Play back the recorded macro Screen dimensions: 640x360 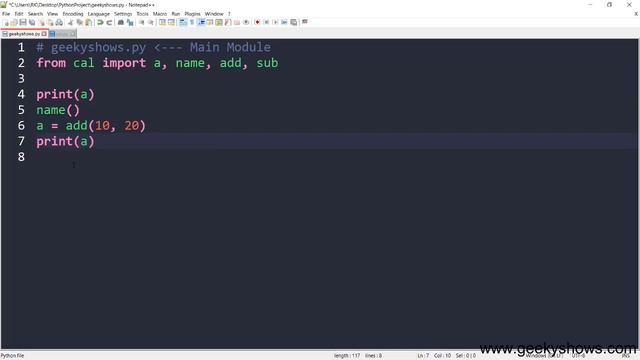coord(276,22)
